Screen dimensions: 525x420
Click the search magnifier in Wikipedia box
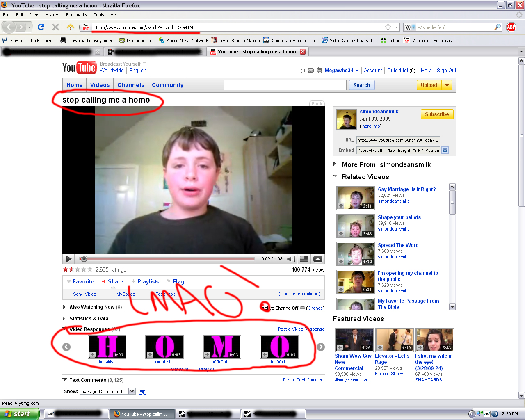498,27
